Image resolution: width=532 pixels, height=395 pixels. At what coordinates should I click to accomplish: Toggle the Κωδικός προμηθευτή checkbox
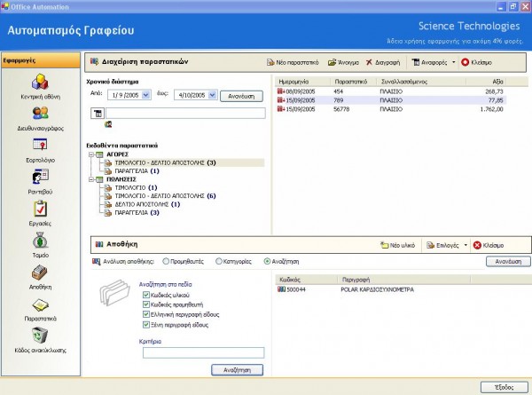pyautogui.click(x=146, y=304)
